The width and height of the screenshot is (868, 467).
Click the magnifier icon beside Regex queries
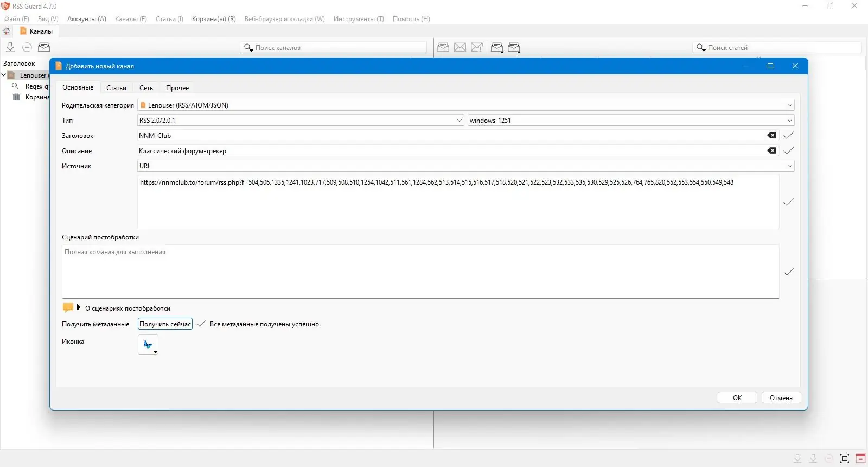[x=15, y=86]
